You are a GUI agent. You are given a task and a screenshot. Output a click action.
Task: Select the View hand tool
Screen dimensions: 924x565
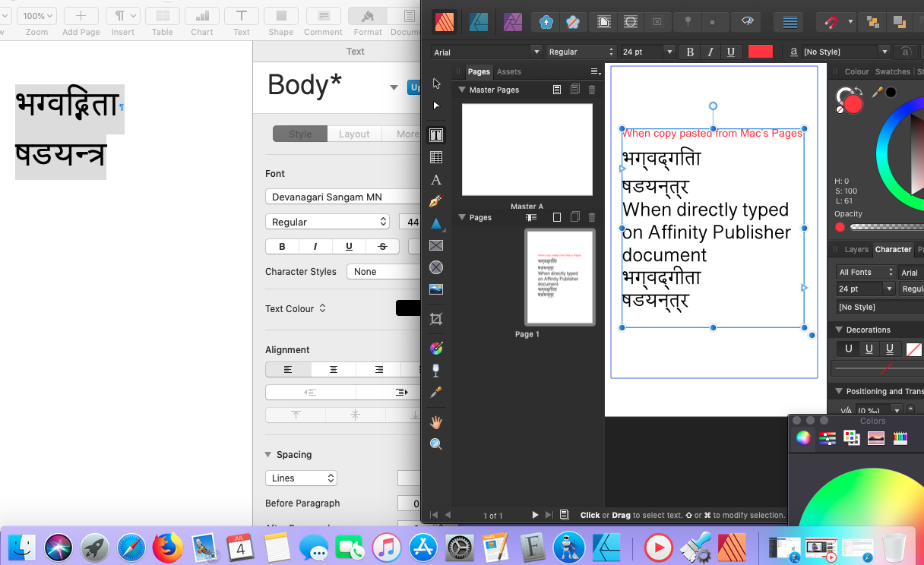pyautogui.click(x=436, y=422)
